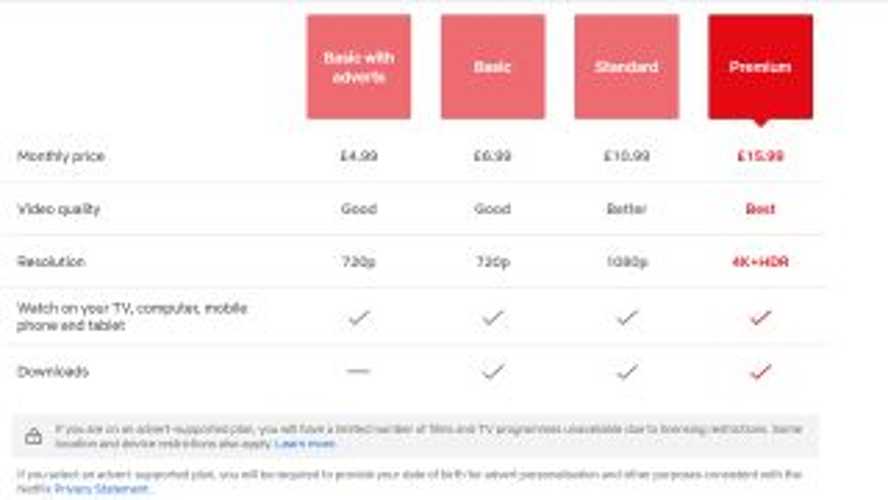
Task: Click the £4.99 monthly price
Action: [358, 156]
